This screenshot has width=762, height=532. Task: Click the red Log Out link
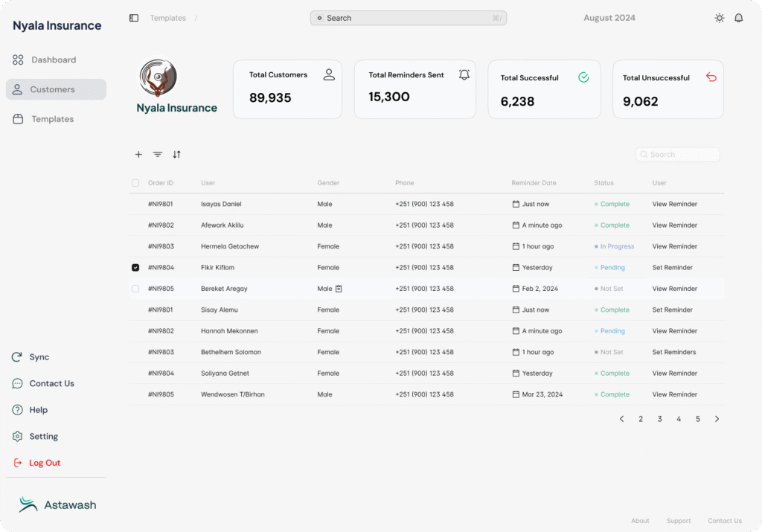tap(44, 463)
